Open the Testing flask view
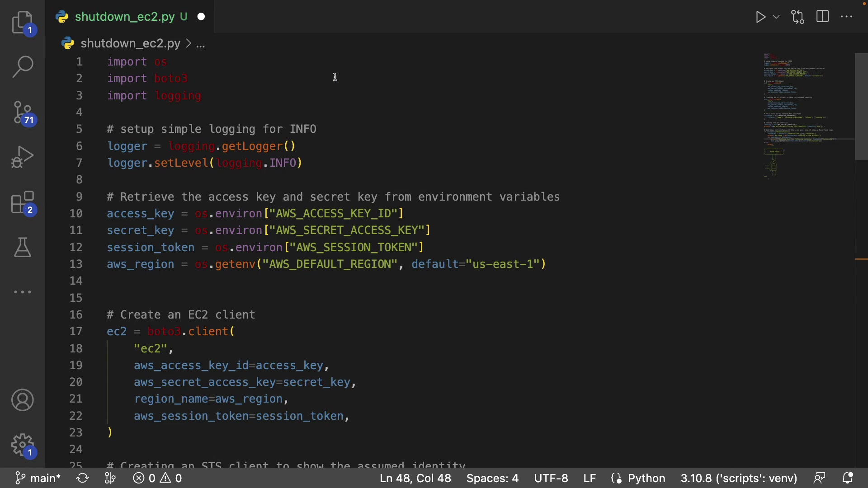The image size is (868, 488). point(23,247)
